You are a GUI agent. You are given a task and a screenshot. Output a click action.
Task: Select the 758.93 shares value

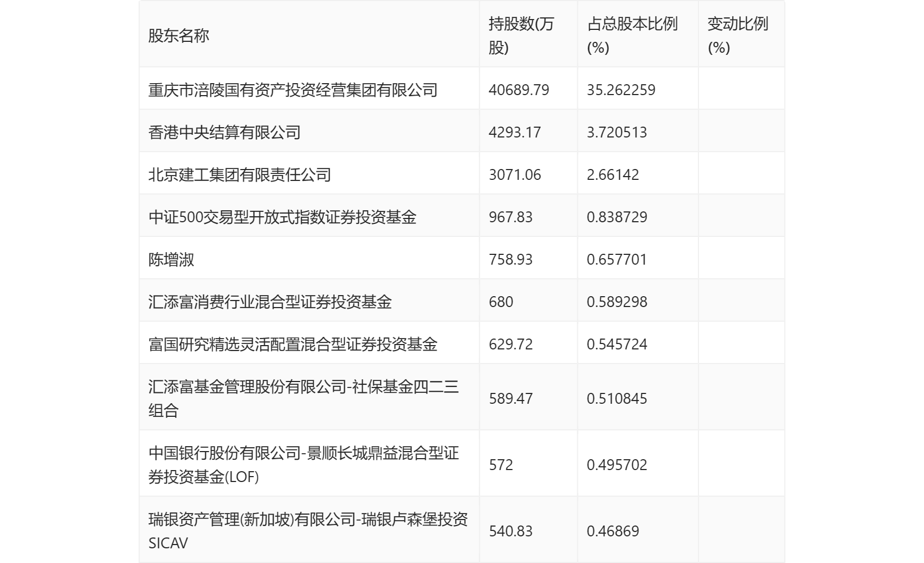511,259
